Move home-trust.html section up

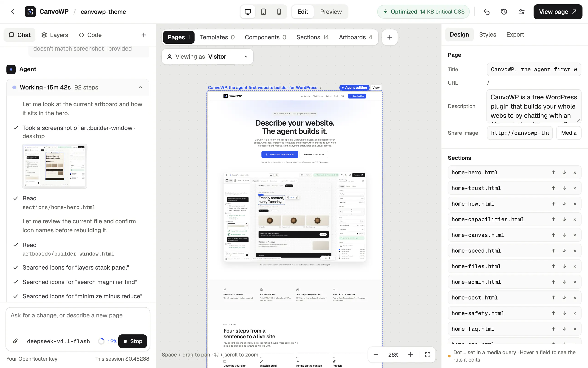click(554, 188)
